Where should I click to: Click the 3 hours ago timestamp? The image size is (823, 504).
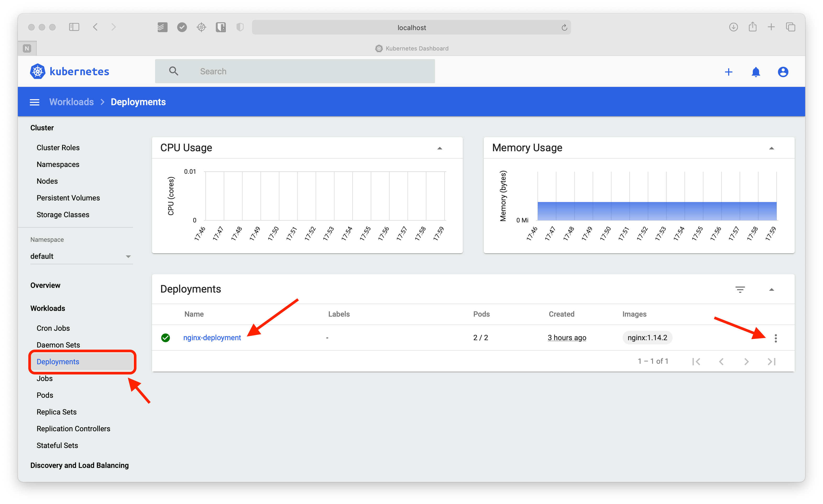coord(567,338)
